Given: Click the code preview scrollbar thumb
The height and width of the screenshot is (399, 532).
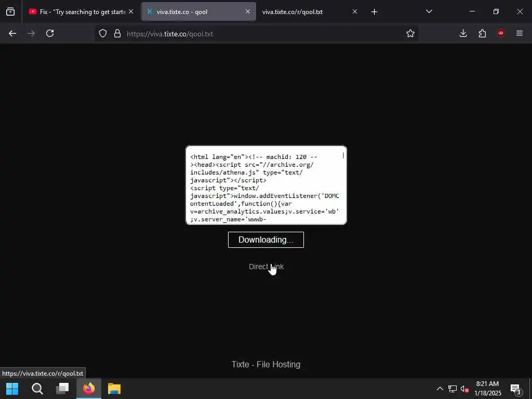Looking at the screenshot, I should click(343, 155).
